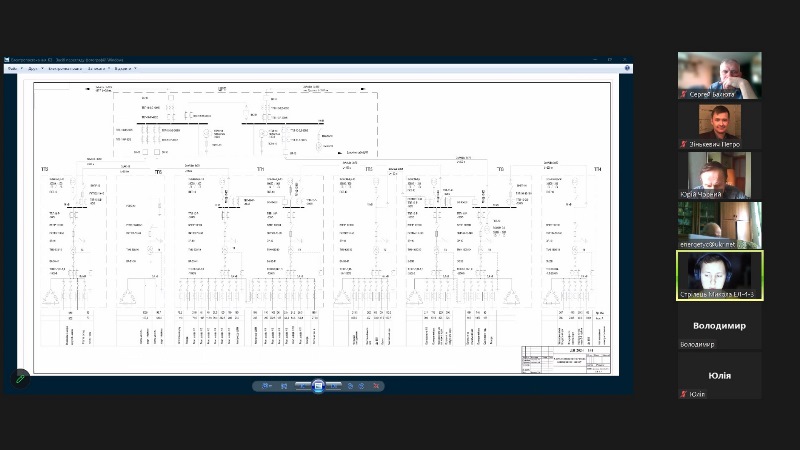Select Сергій's video thumbnail
The height and width of the screenshot is (450, 800).
(719, 76)
